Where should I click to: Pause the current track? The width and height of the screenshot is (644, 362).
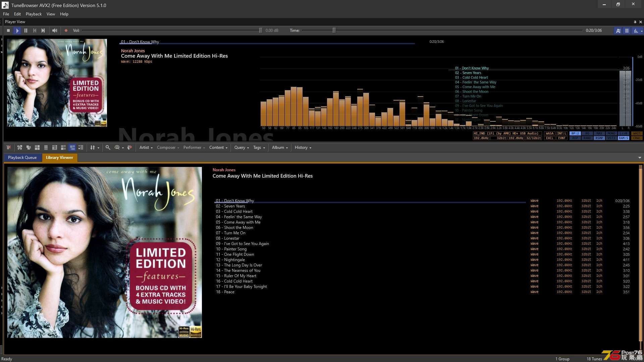(x=26, y=31)
